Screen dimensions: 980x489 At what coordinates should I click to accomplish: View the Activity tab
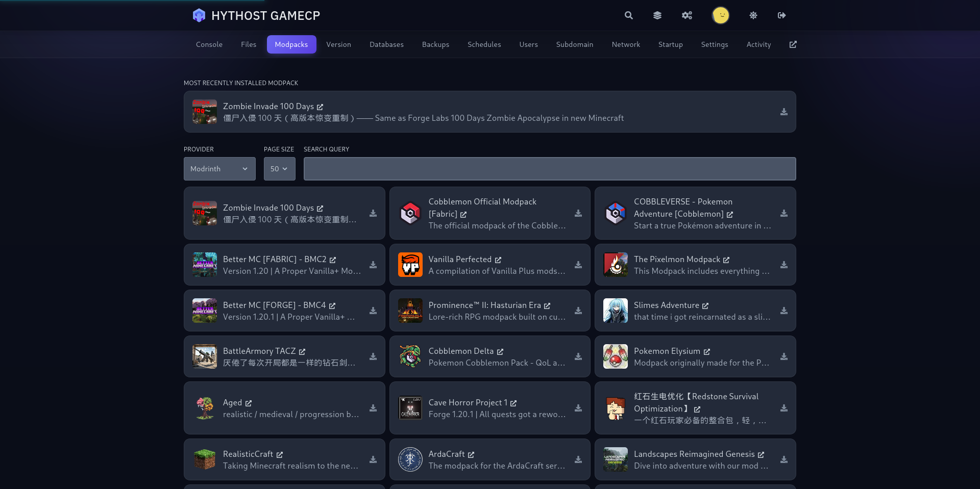click(758, 44)
